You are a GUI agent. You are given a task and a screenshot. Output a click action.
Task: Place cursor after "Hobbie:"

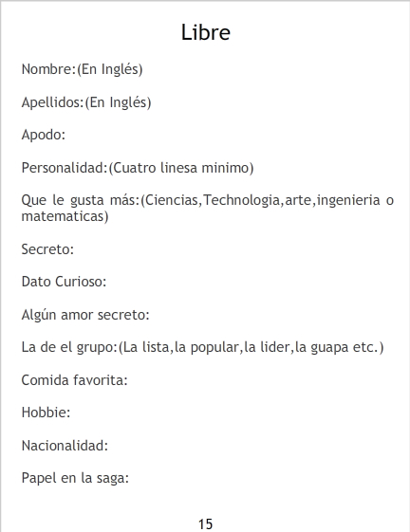(70, 413)
